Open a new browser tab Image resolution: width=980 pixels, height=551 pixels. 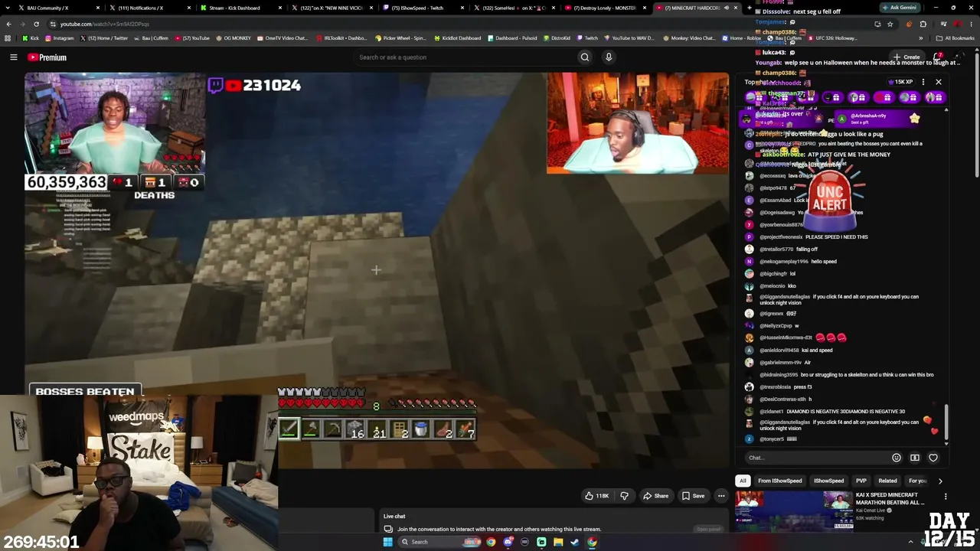pos(748,8)
